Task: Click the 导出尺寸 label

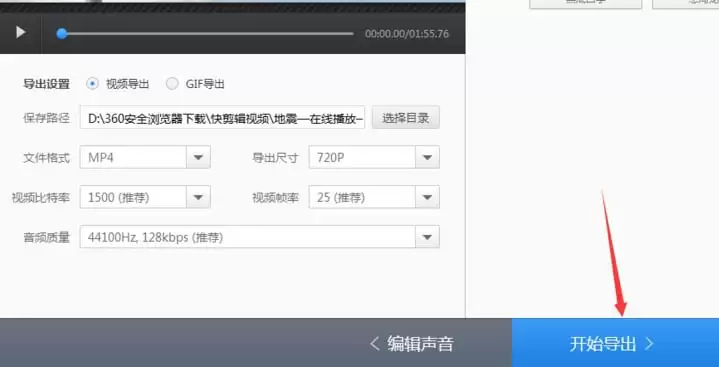Action: [275, 158]
